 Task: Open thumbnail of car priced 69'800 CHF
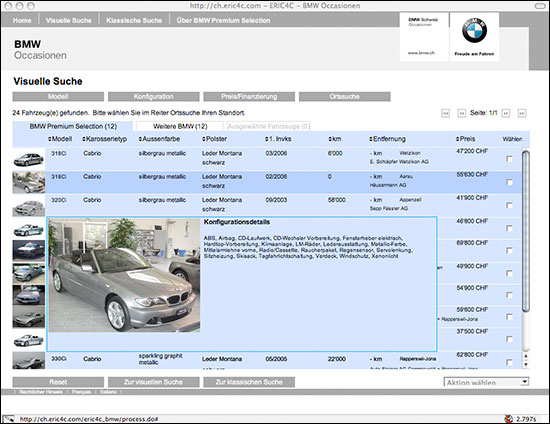29,250
